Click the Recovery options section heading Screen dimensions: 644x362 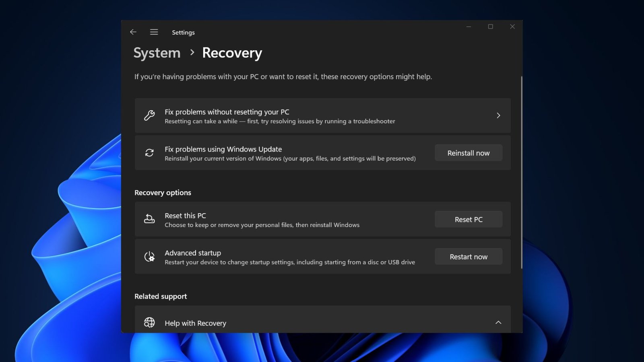coord(163,193)
